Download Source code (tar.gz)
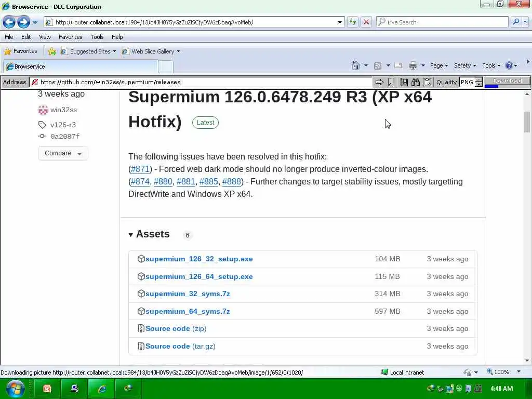This screenshot has width=532, height=399. (x=180, y=347)
